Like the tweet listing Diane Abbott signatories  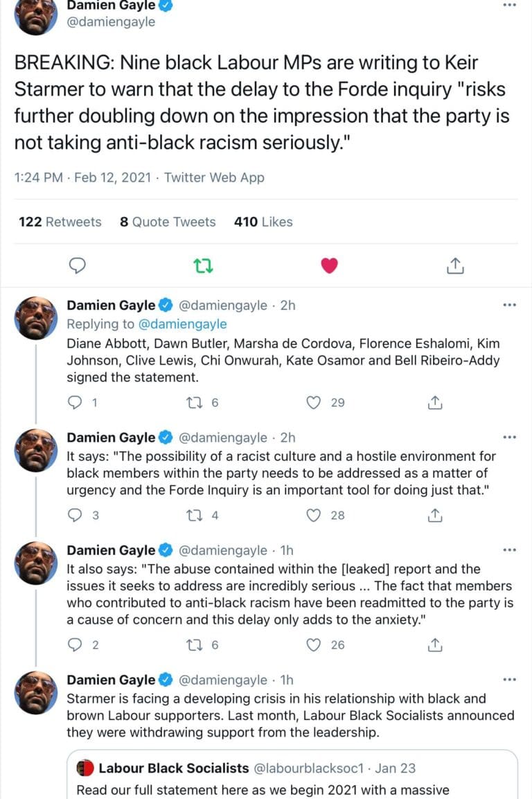315,402
